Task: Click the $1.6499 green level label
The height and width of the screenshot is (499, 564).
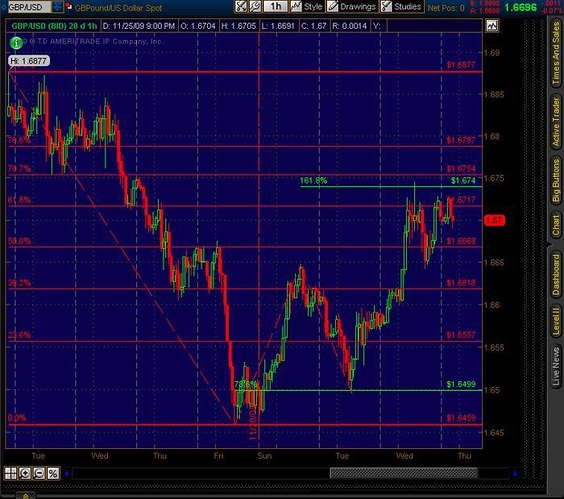Action: pos(461,384)
